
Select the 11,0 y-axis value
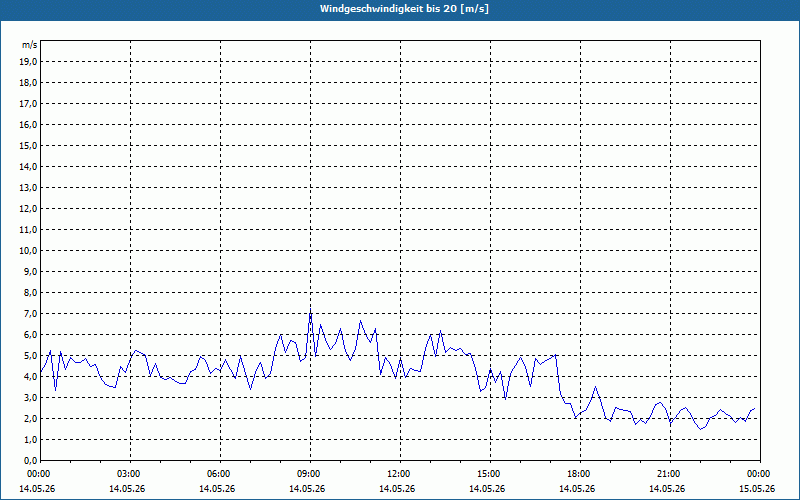click(28, 230)
